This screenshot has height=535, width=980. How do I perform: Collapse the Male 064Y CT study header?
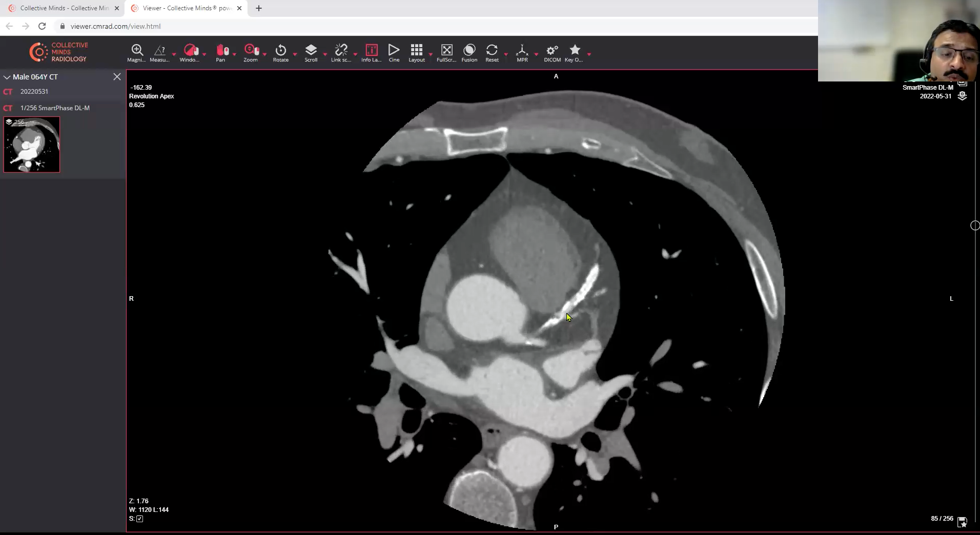pos(7,77)
